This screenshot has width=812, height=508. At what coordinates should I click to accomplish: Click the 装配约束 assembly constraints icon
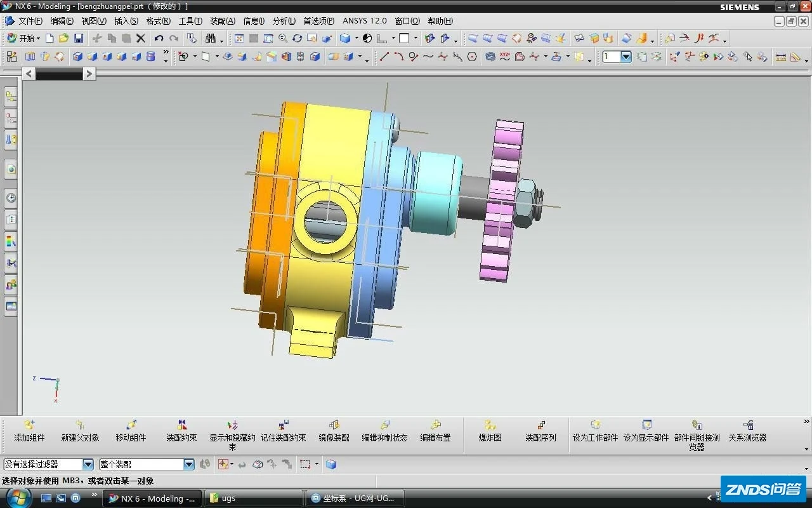(181, 430)
